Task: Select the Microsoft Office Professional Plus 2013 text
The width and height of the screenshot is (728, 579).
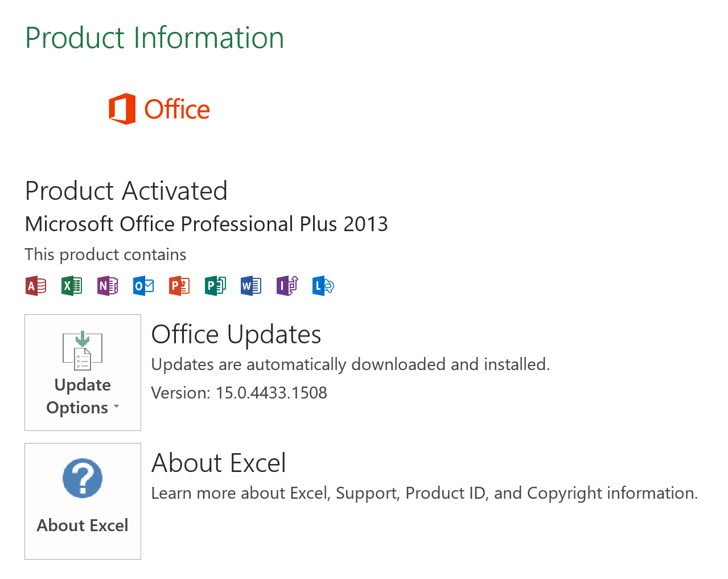Action: (207, 224)
